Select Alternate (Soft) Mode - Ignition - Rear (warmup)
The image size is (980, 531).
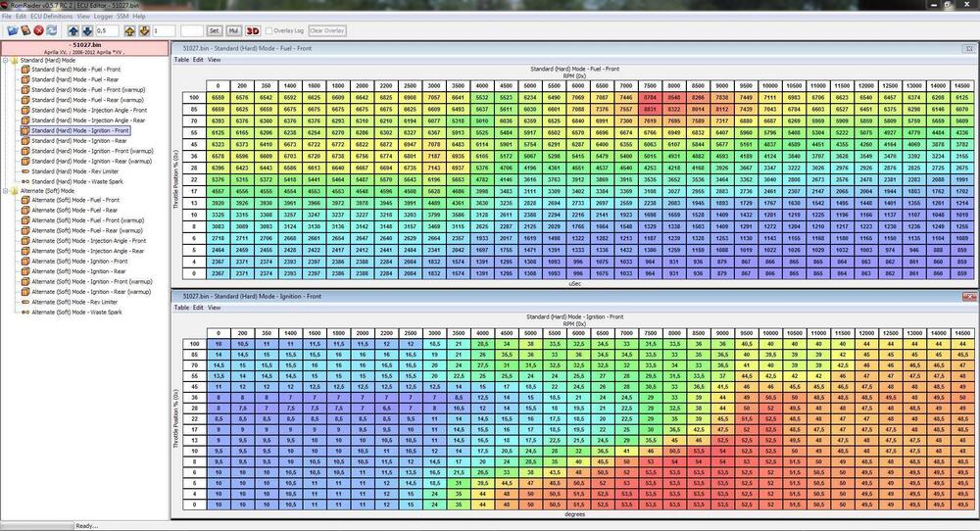[91, 292]
